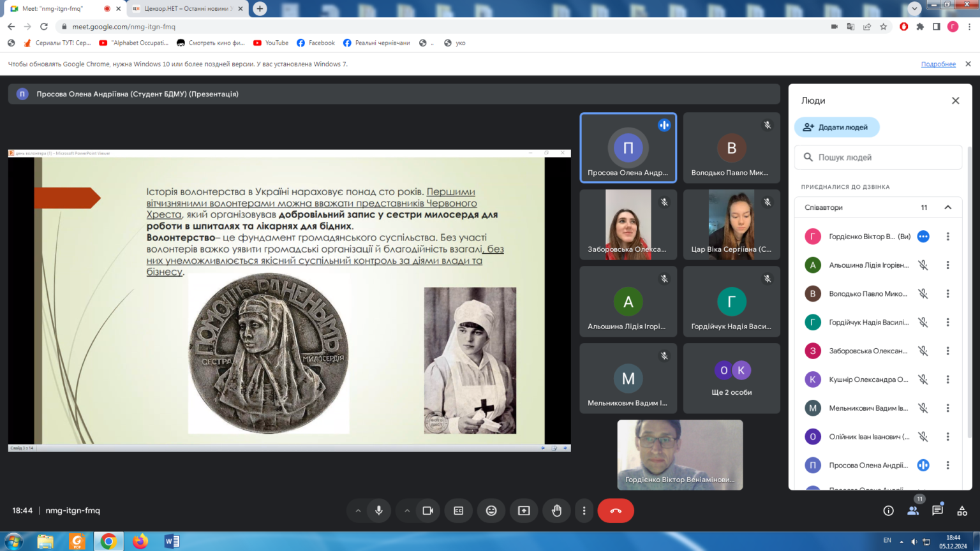
Task: Open meeting details info icon
Action: tap(888, 511)
